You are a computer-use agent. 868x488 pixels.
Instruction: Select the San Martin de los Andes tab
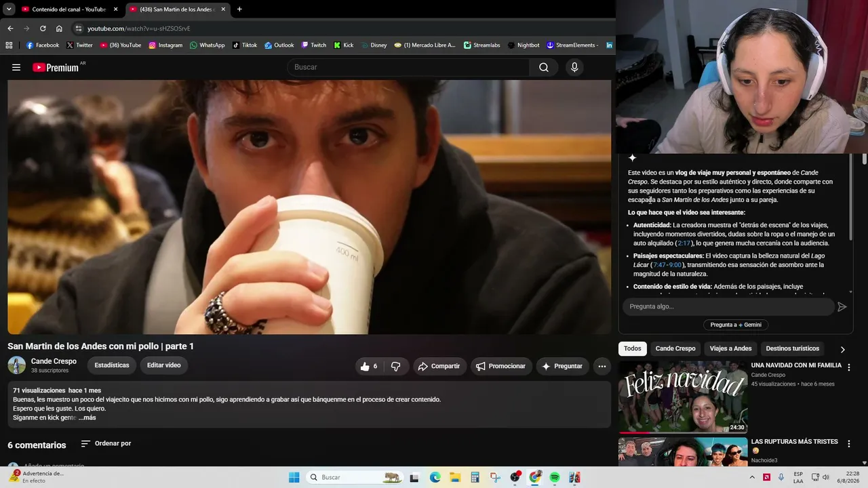pos(178,9)
